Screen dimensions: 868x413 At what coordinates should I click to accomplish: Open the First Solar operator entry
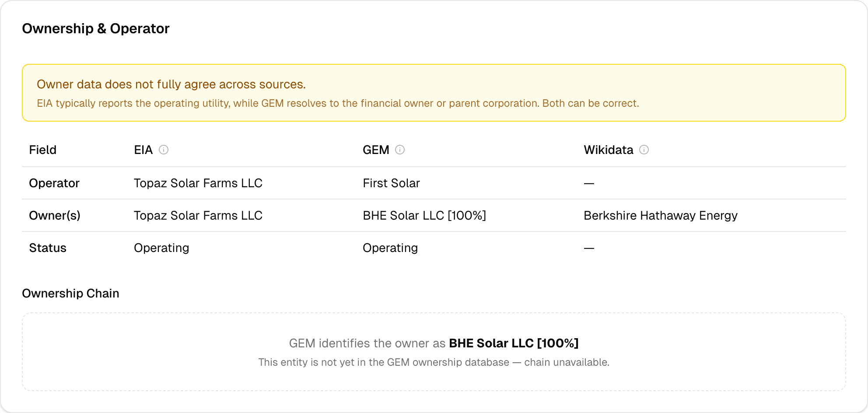[x=391, y=183]
